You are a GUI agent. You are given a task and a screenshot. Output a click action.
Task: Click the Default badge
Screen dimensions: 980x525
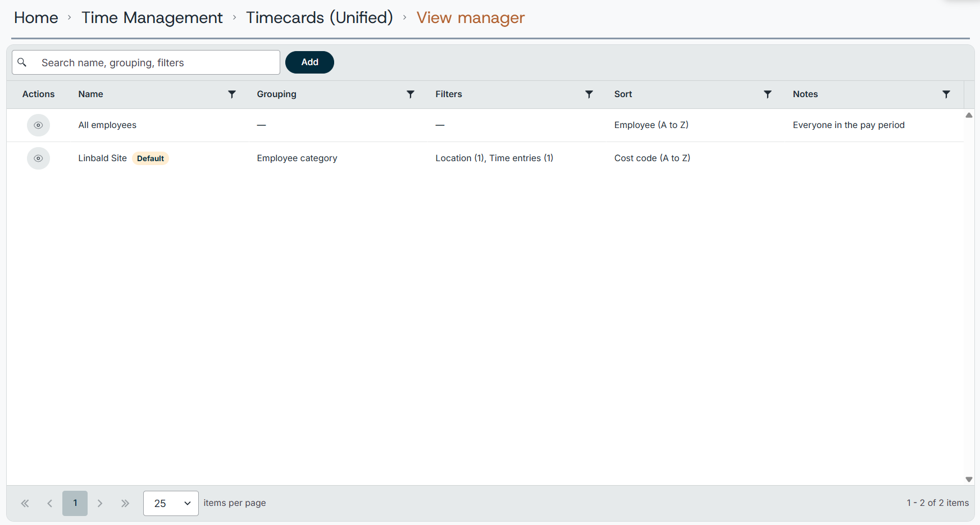point(151,158)
